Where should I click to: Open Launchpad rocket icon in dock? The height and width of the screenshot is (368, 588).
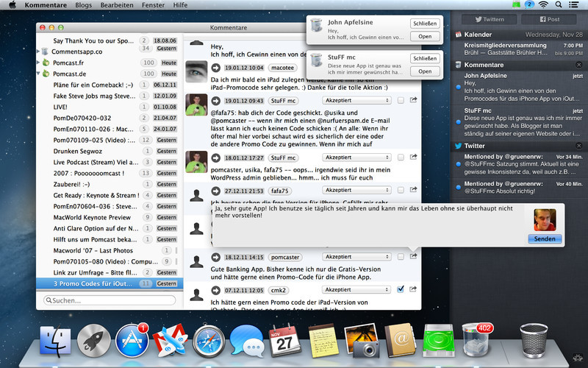coord(93,342)
